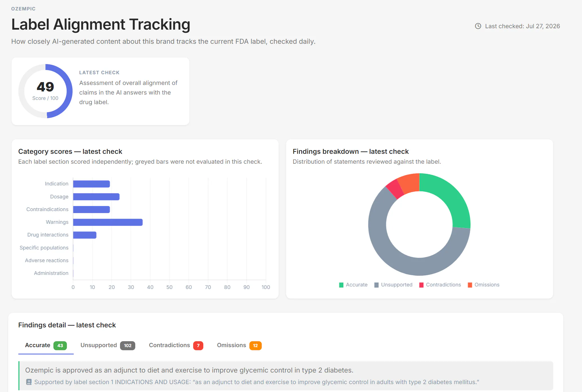The width and height of the screenshot is (582, 392).
Task: Click the Warnings score bar
Action: pos(108,222)
